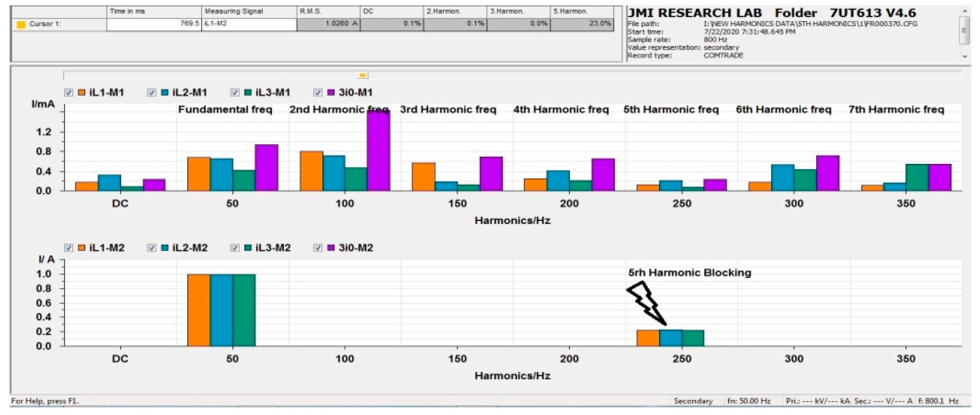This screenshot has width=980, height=415.
Task: Uncheck the 3i0-M1 signal checkbox
Action: pyautogui.click(x=318, y=93)
